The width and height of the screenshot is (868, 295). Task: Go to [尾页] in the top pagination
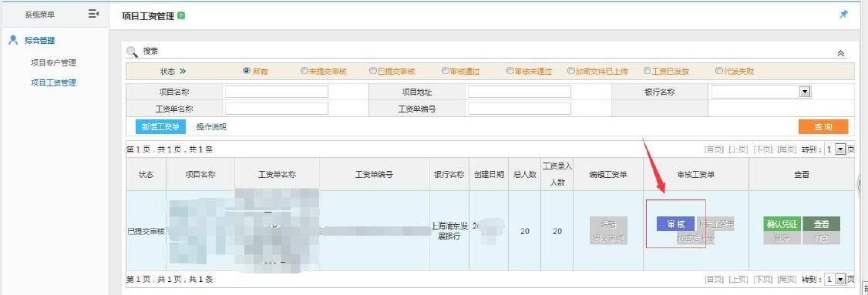point(787,149)
